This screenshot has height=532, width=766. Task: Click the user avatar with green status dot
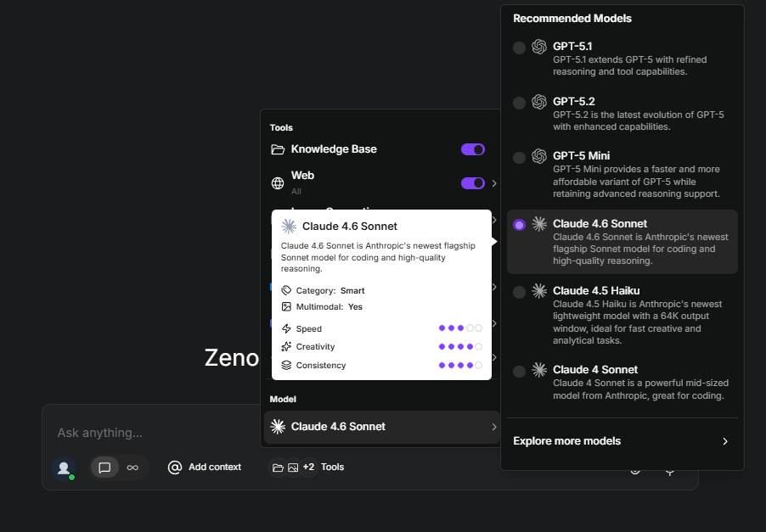[64, 468]
